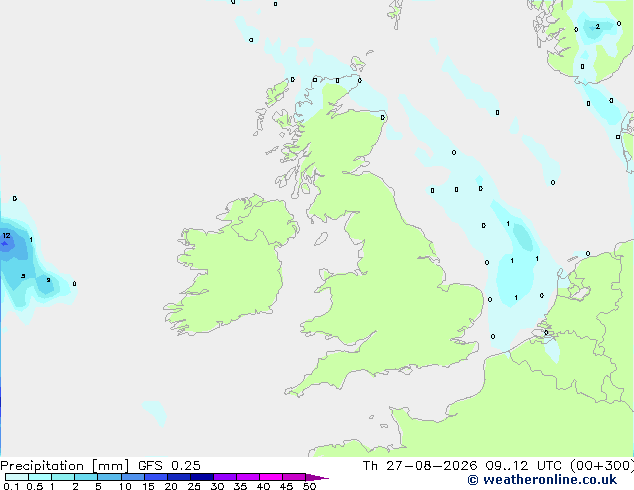Click the 10 legend scale label
634x490 pixels.
click(125, 486)
